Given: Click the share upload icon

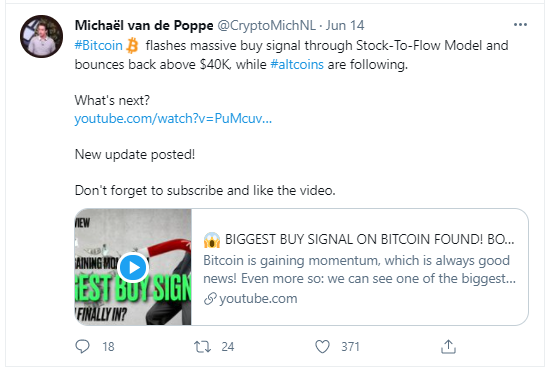Looking at the screenshot, I should click(x=448, y=347).
